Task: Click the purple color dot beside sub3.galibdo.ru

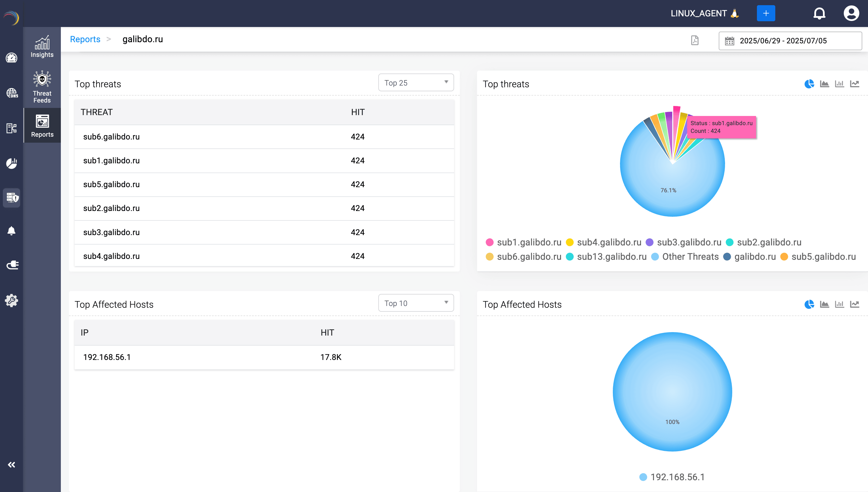Action: pos(649,242)
